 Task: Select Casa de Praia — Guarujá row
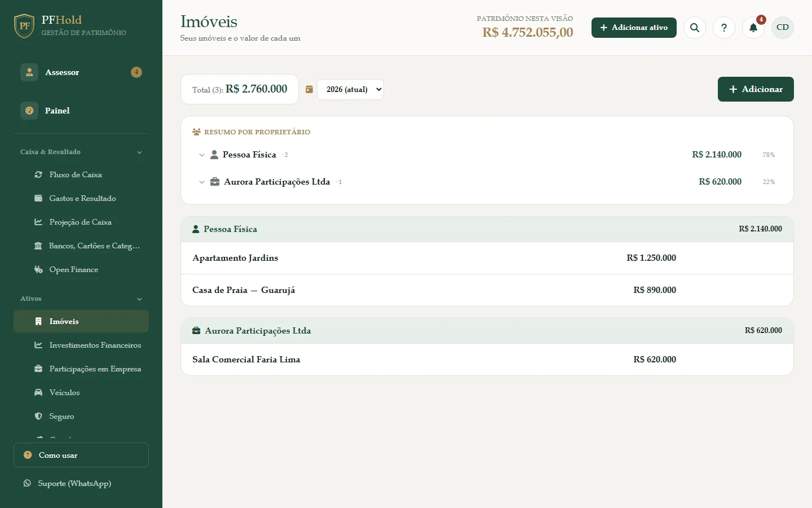point(487,290)
